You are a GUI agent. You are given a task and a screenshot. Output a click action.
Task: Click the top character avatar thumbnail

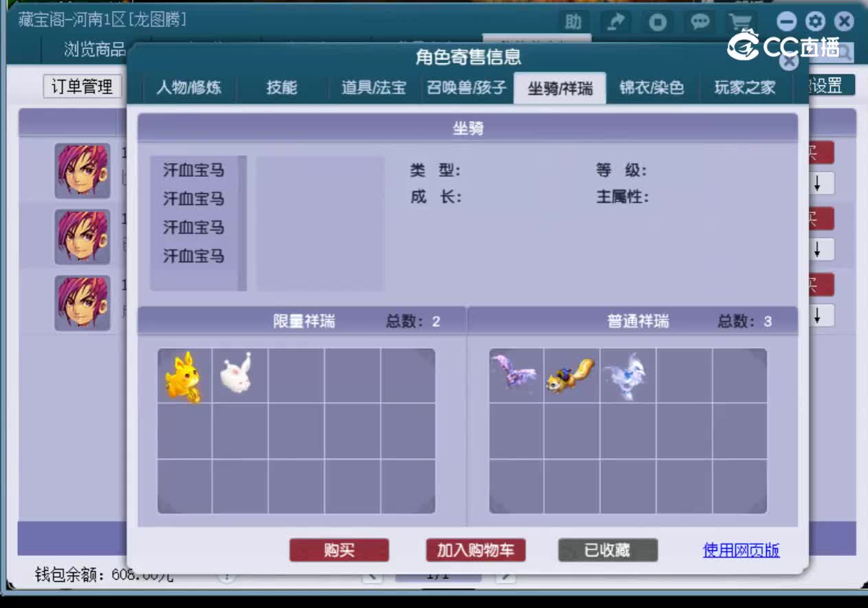click(x=82, y=171)
